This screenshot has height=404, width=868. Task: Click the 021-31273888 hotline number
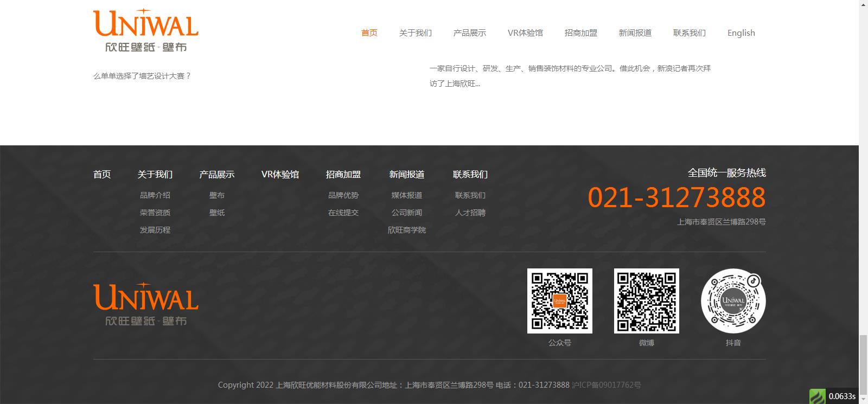676,197
